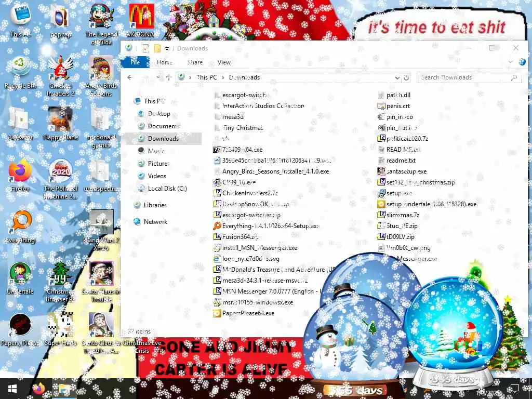Open Island Wars 2 Xmas shortcut

point(101,230)
